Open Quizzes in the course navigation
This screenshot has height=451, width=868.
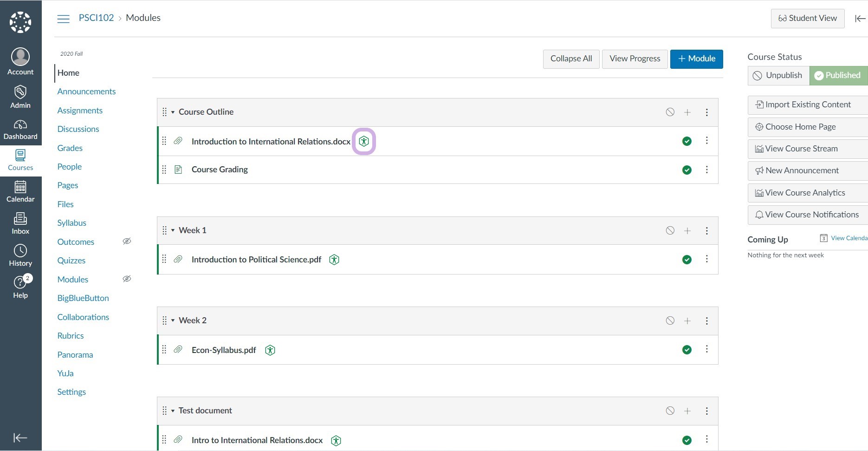pos(71,261)
